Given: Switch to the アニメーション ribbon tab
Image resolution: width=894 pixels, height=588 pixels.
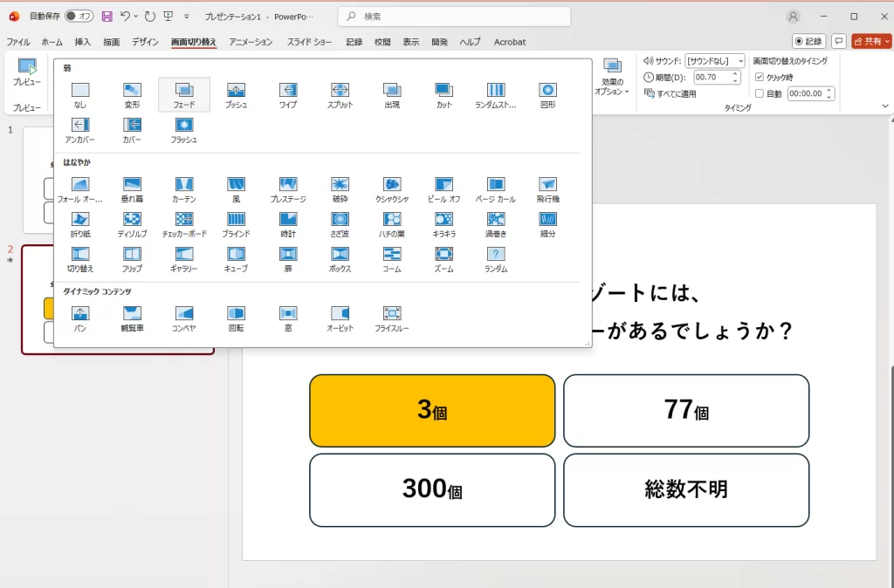Looking at the screenshot, I should [x=251, y=41].
